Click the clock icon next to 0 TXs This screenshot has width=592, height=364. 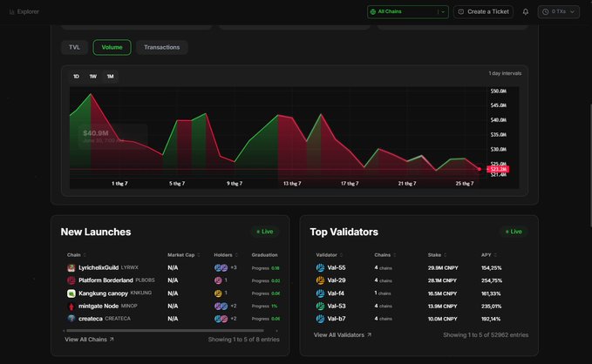pyautogui.click(x=546, y=11)
